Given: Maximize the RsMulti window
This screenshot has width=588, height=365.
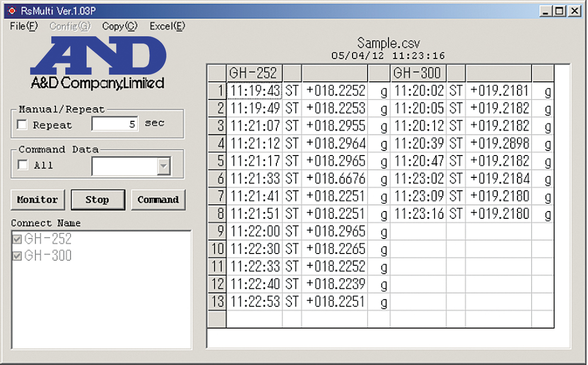Looking at the screenshot, I should pyautogui.click(x=559, y=11).
